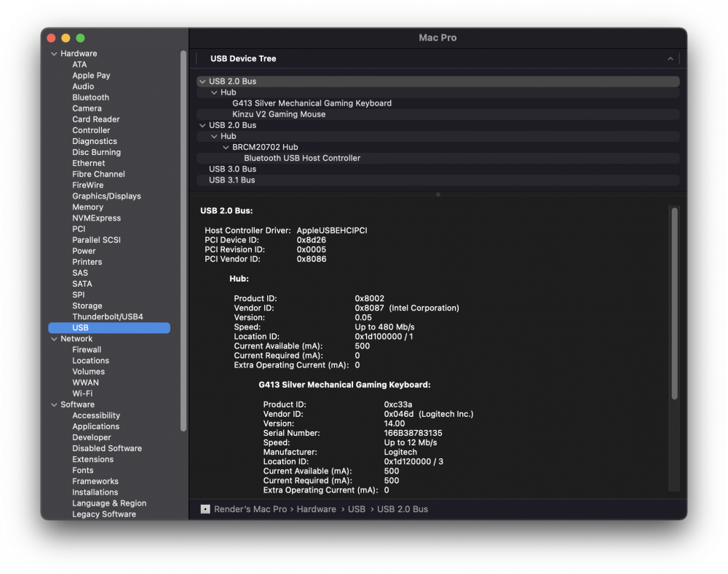Collapse the Hardware section chevron
The image size is (728, 574).
(54, 54)
